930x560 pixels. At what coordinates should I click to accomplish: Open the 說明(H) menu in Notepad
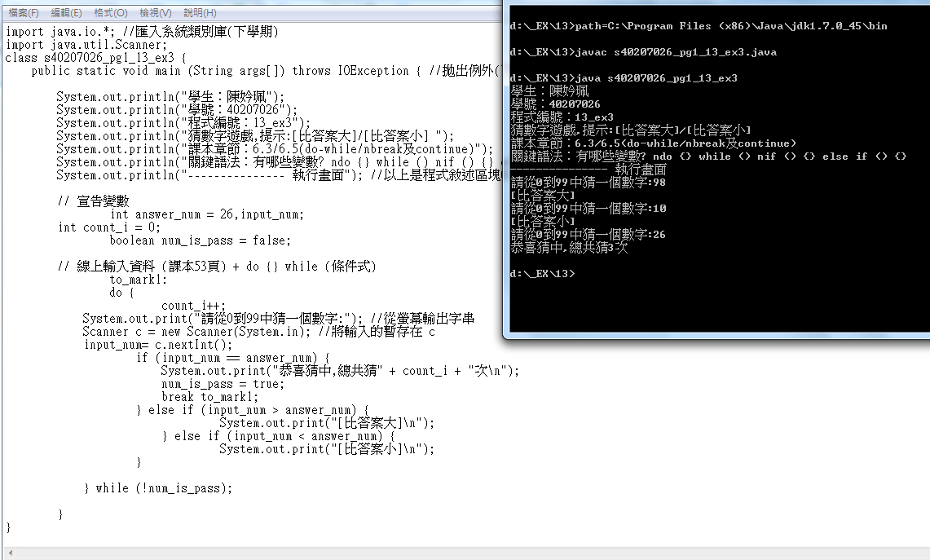click(x=200, y=12)
